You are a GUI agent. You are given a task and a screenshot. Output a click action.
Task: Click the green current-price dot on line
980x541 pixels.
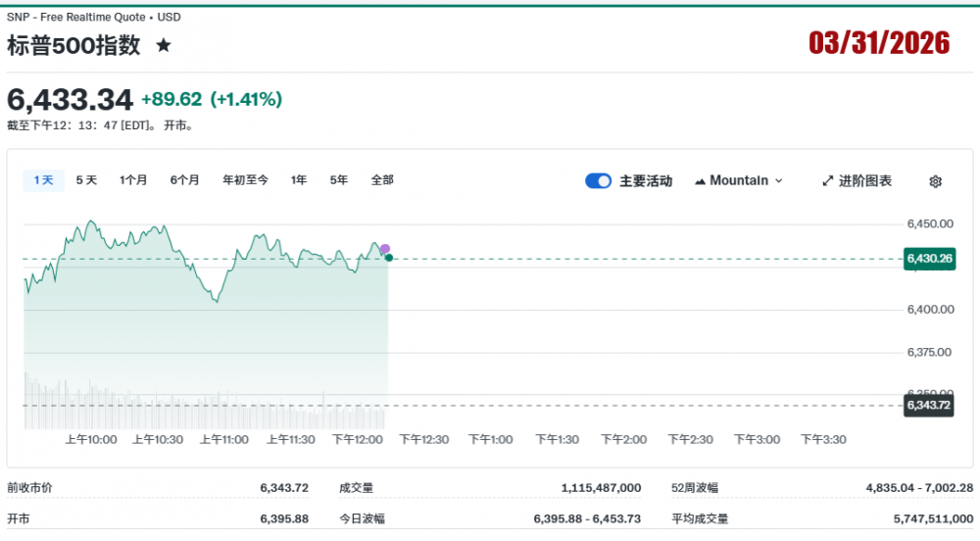(389, 258)
